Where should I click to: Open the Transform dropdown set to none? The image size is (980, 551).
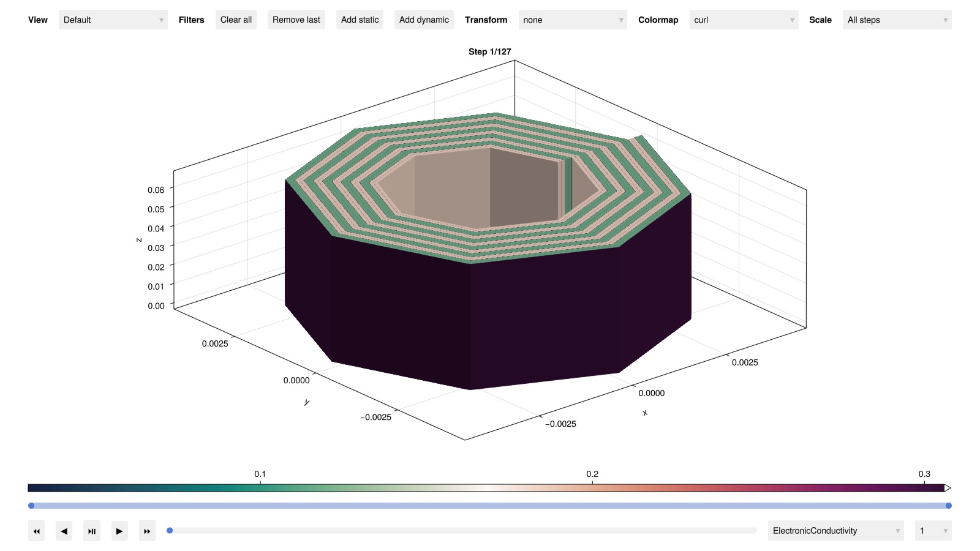[x=573, y=20]
